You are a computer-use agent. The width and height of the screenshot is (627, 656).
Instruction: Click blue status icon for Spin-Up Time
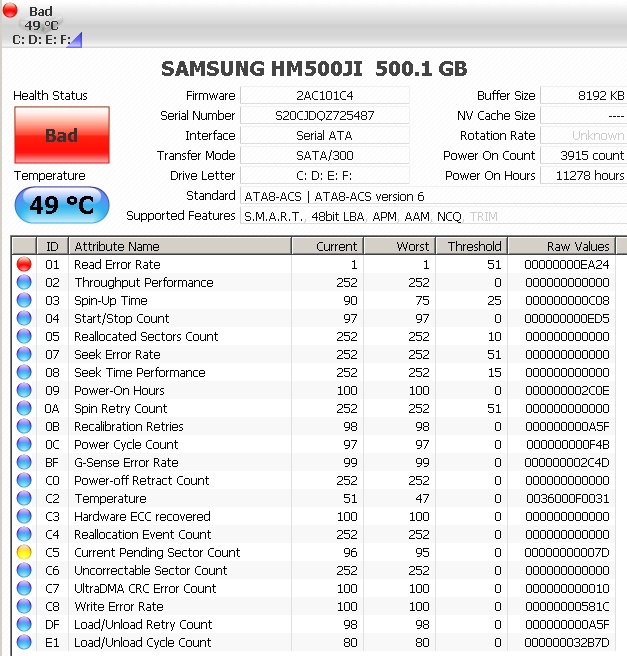[x=24, y=300]
